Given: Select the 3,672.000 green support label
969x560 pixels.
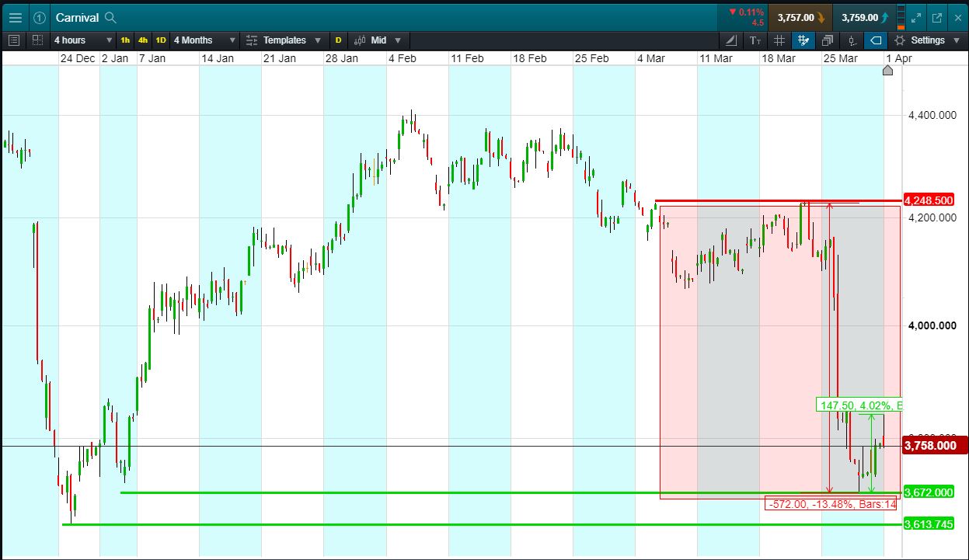Looking at the screenshot, I should pyautogui.click(x=929, y=492).
